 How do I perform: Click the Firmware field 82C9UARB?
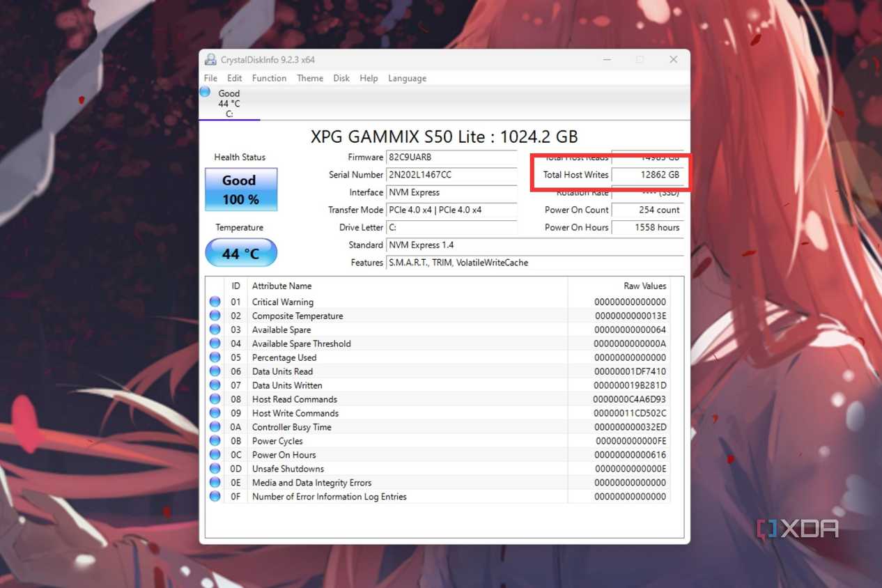click(x=452, y=157)
